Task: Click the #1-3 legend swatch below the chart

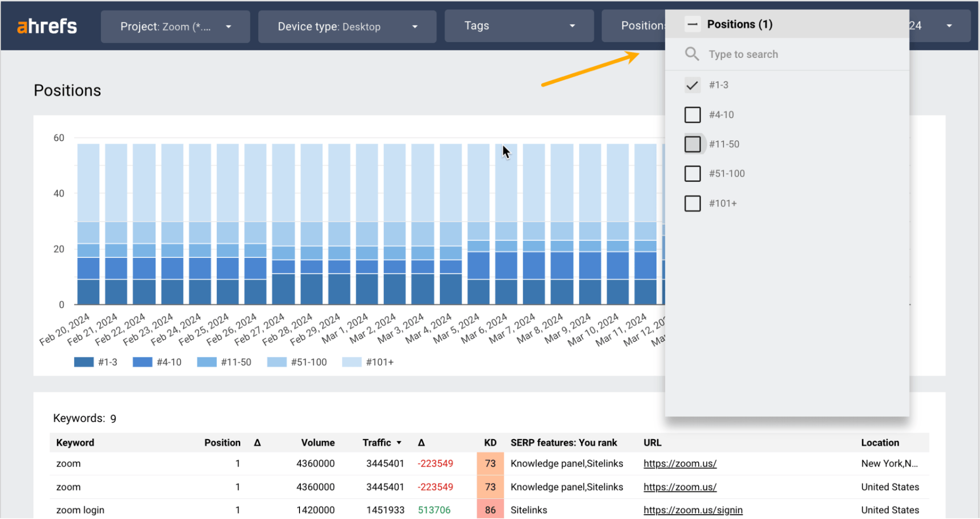Action: (x=83, y=362)
